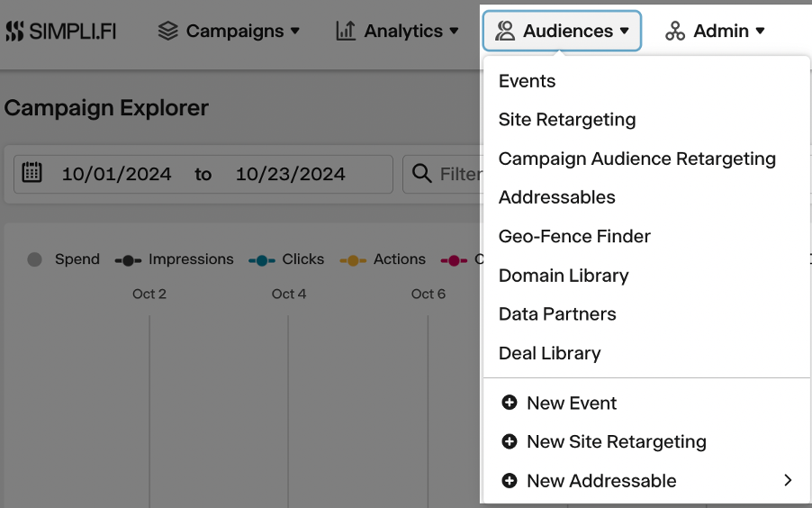Click the Audiences people icon
This screenshot has width=812, height=508.
[x=505, y=32]
